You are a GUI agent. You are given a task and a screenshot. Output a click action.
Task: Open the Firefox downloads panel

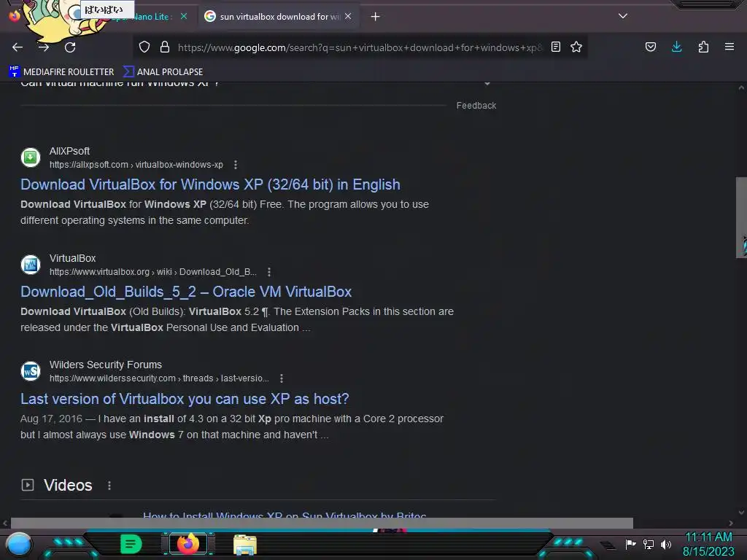[x=676, y=47]
